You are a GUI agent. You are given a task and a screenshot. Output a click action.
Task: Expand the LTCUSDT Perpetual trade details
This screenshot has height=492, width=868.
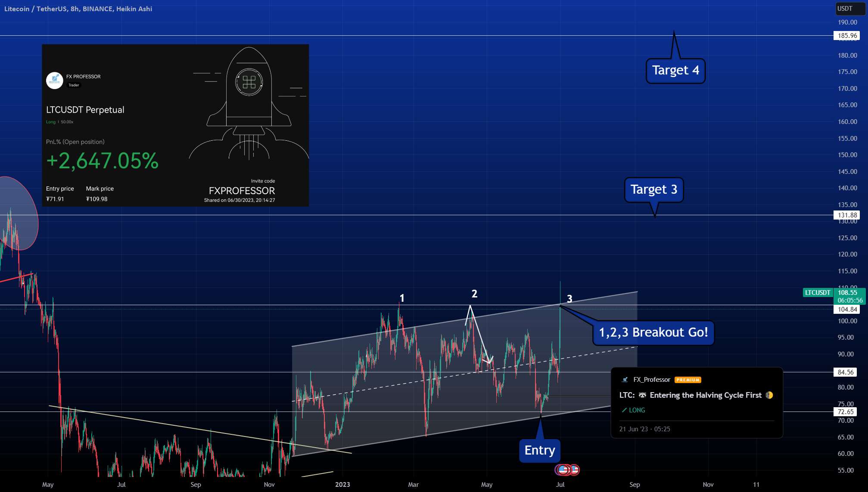(x=87, y=109)
